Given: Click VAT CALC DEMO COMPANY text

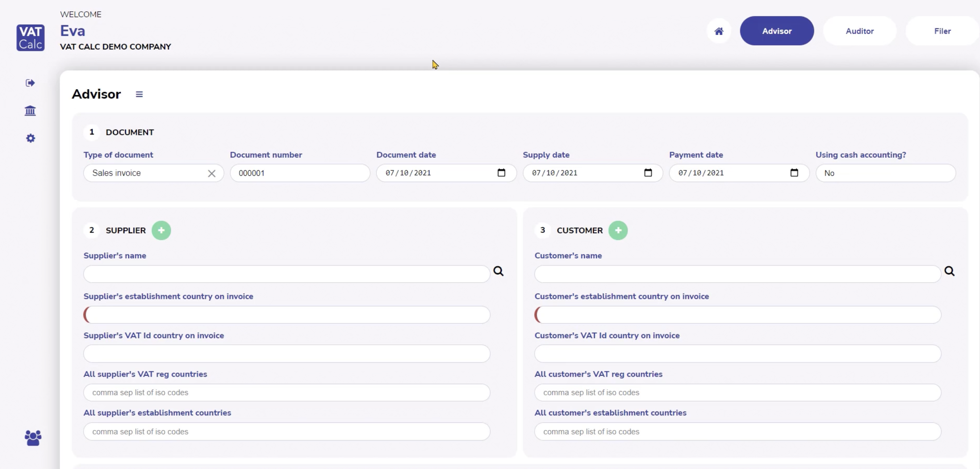Looking at the screenshot, I should (x=116, y=47).
